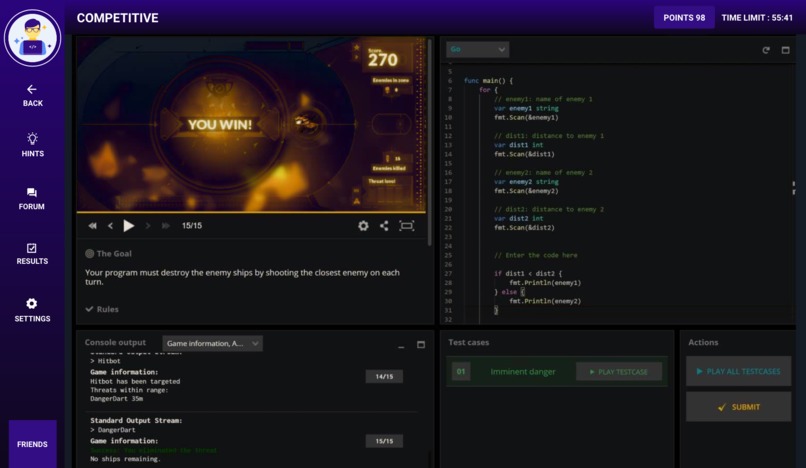Submit the solution
The width and height of the screenshot is (806, 468).
tap(738, 407)
